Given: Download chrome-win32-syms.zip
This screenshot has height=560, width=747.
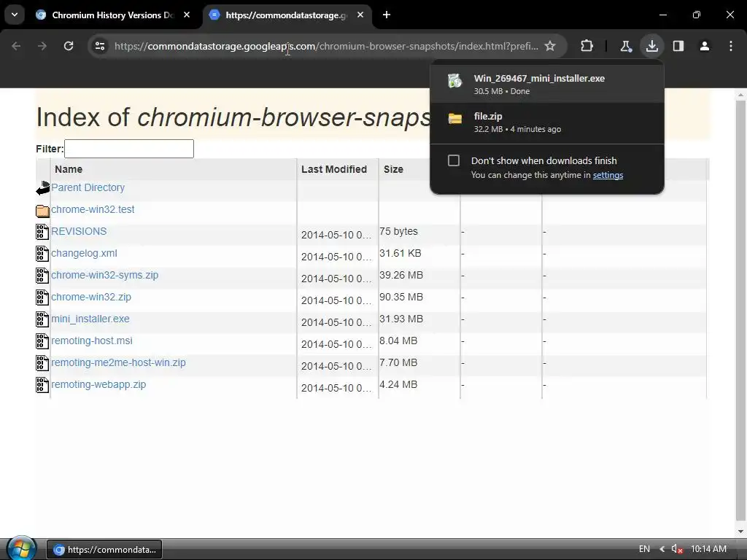Looking at the screenshot, I should tap(105, 275).
